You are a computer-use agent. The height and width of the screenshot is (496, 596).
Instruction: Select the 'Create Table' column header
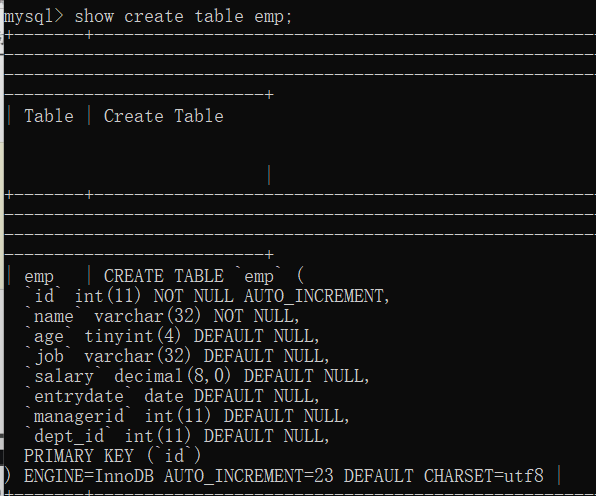(x=163, y=116)
